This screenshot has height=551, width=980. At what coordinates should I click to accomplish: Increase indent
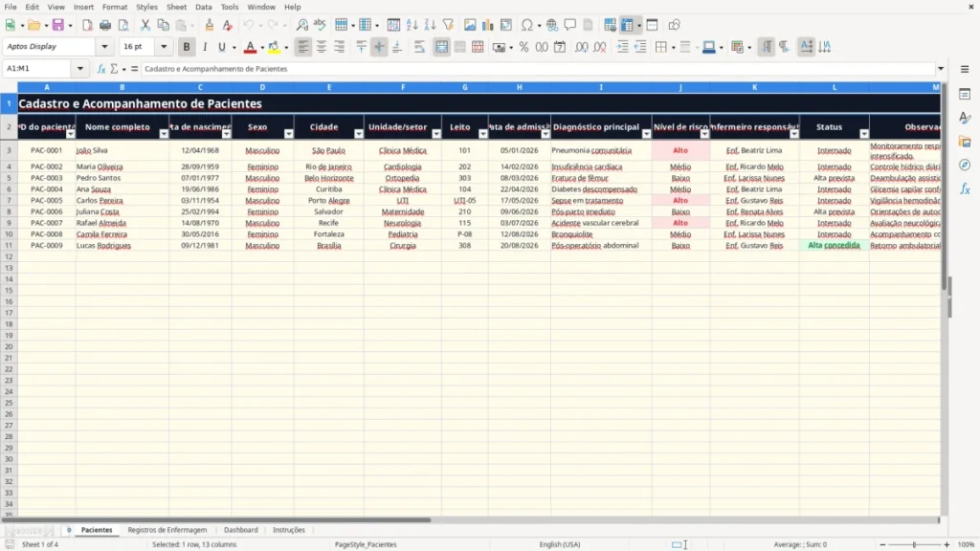point(622,47)
